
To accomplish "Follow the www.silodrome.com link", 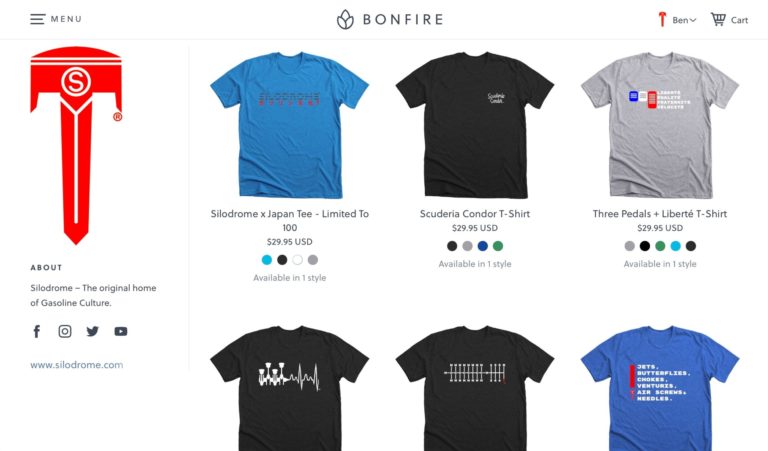I will [x=77, y=365].
